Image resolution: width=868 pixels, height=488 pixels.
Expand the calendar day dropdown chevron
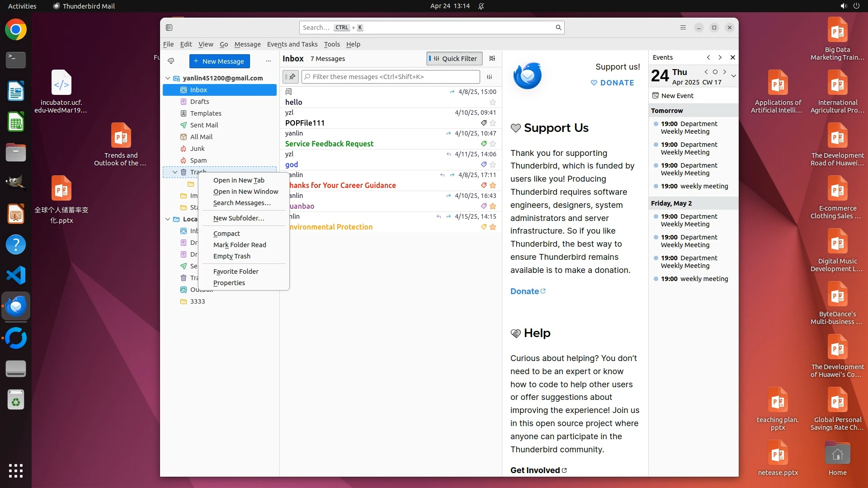[x=733, y=76]
